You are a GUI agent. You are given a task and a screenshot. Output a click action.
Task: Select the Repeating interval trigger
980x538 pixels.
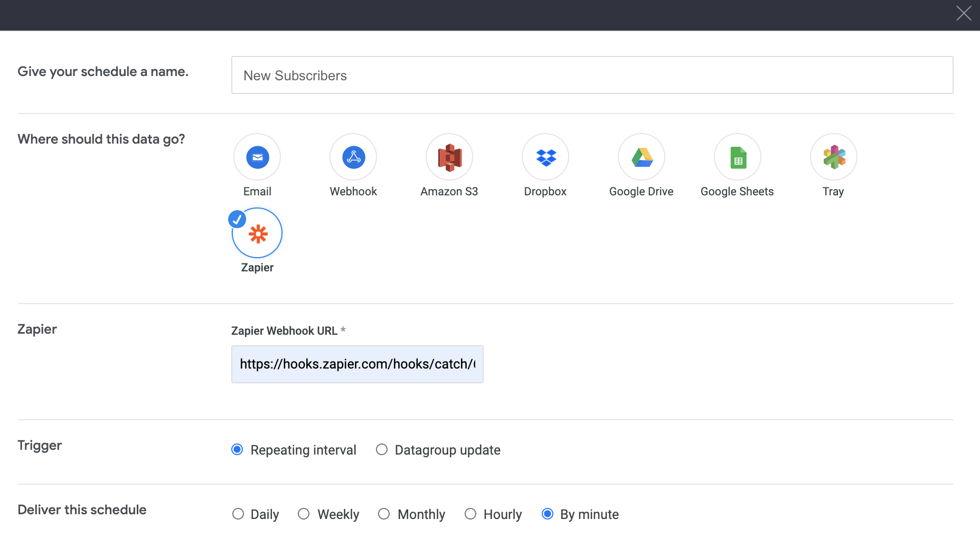237,449
